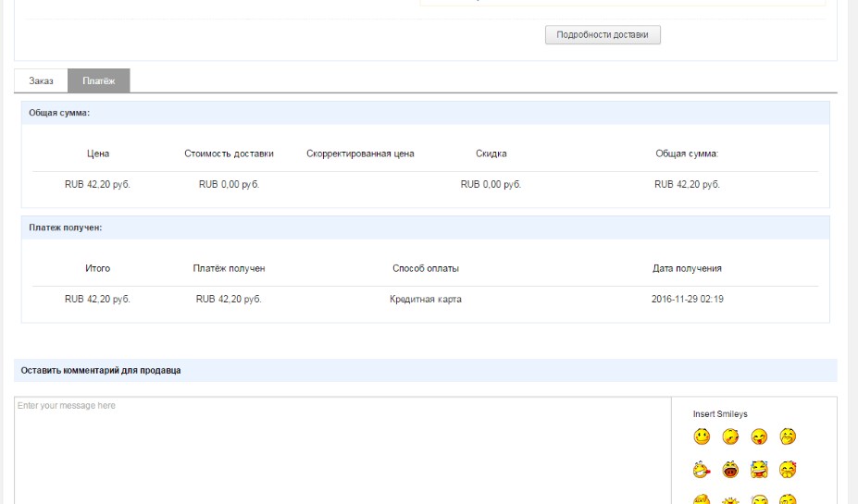Insert the sun-shaped smiley
This screenshot has width=858, height=504.
pos(730,500)
